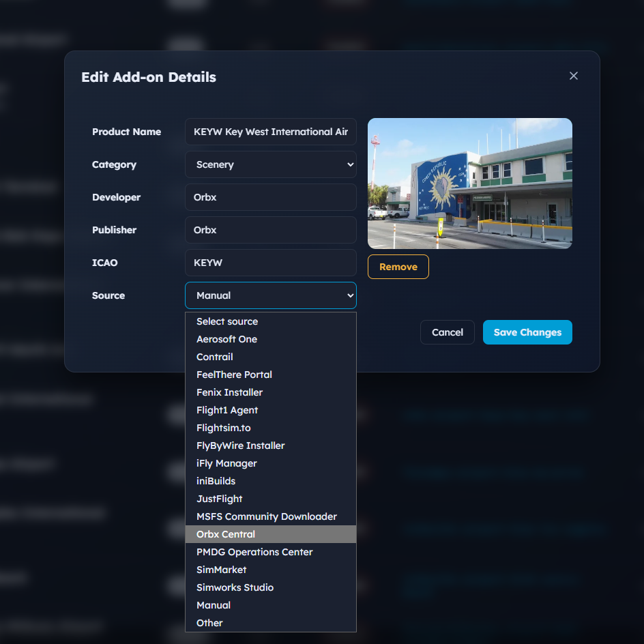The height and width of the screenshot is (644, 644).
Task: Remove the airport preview image
Action: pyautogui.click(x=398, y=267)
